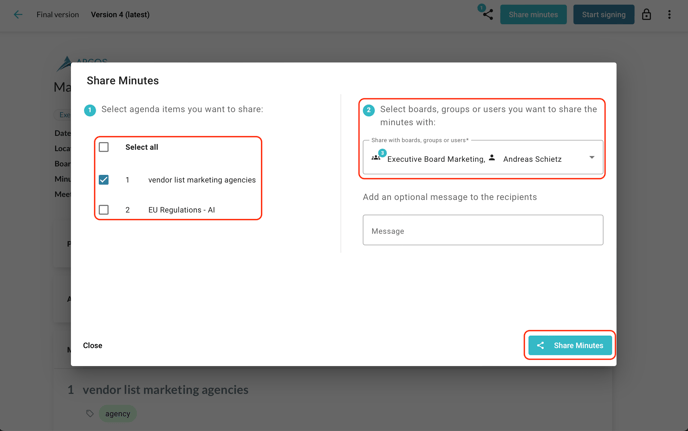This screenshot has width=688, height=431.
Task: Click the back arrow icon
Action: 18,15
